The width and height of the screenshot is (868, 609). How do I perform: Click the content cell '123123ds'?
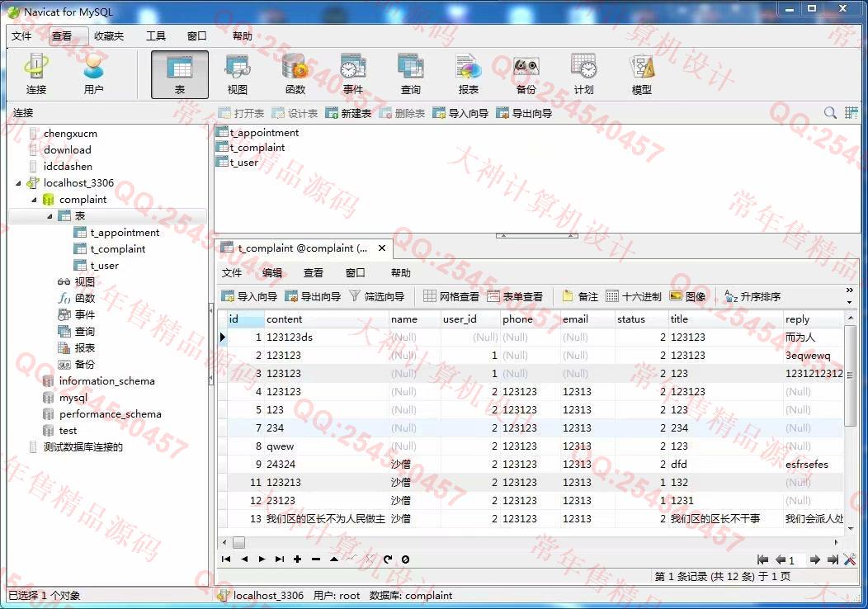327,338
